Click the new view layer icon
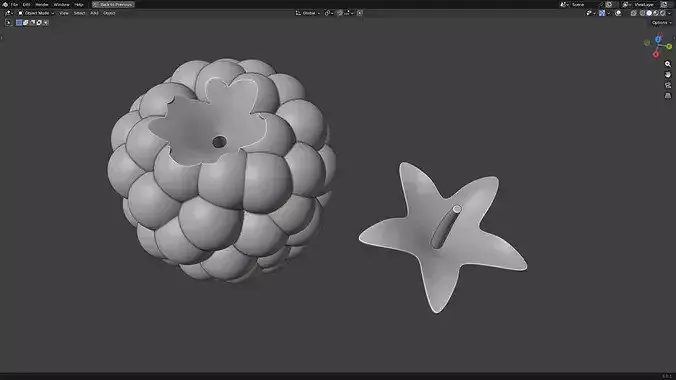The image size is (676, 380). point(664,4)
